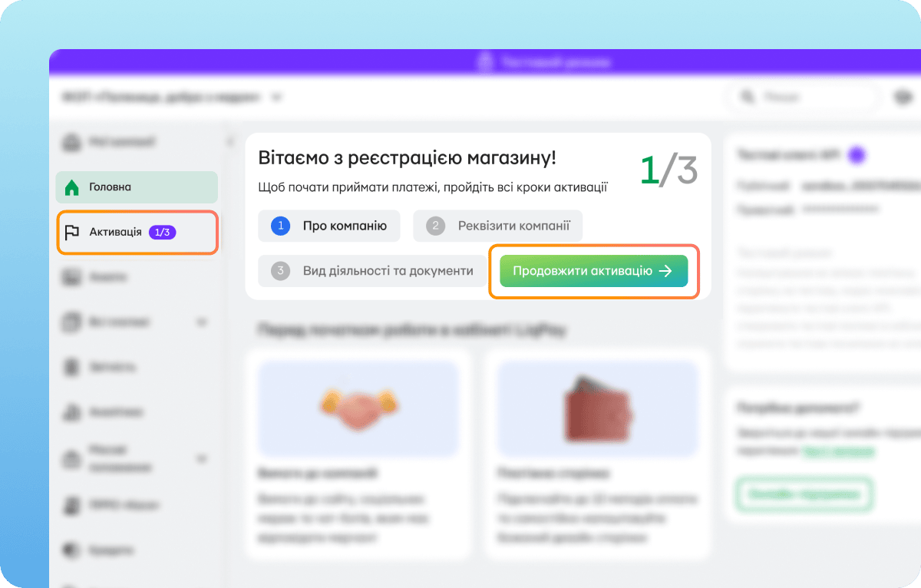
Task: Click the blue step 1 circle
Action: [281, 226]
